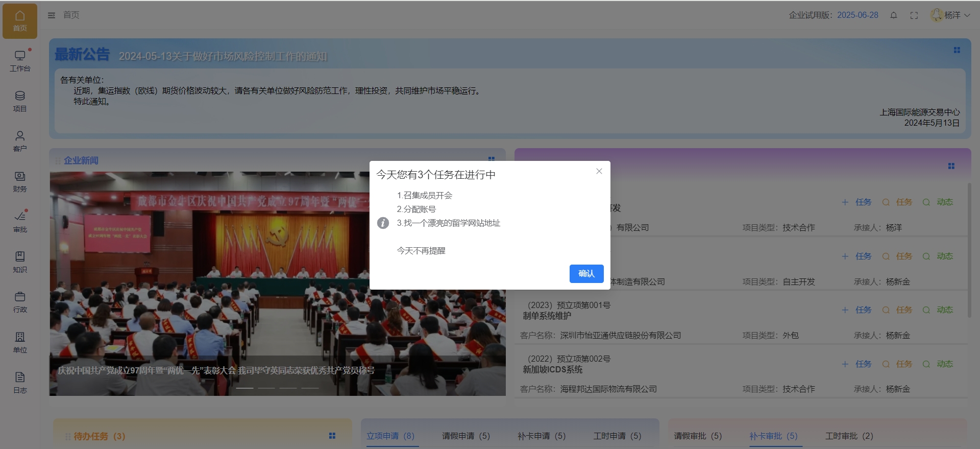The height and width of the screenshot is (449, 980).
Task: Select the fourth news carousel indicator
Action: tap(310, 388)
